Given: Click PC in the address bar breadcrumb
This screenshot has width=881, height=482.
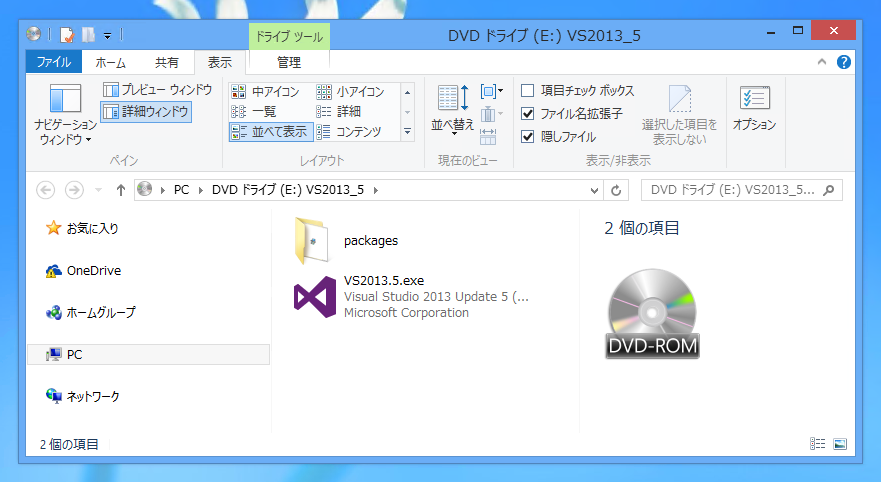Looking at the screenshot, I should click(181, 190).
